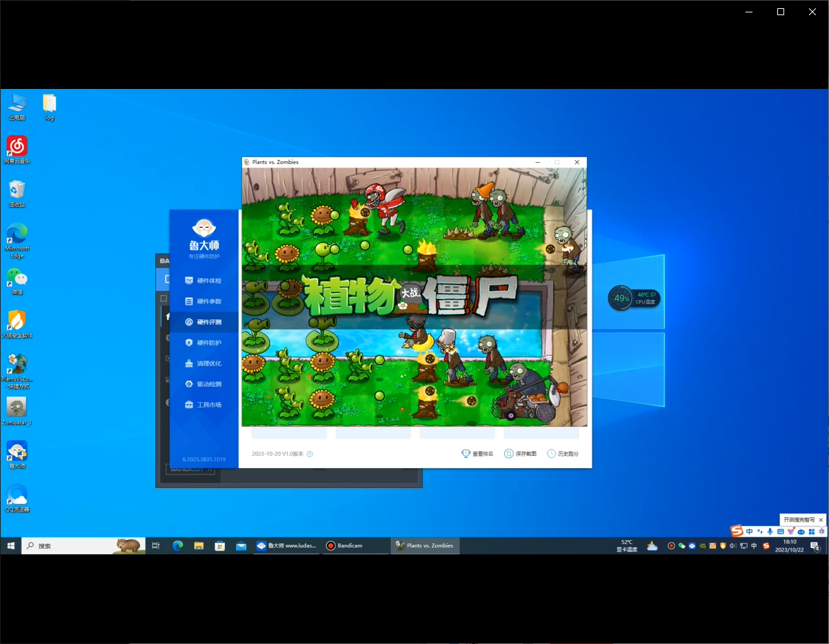
Task: Click the taskbar 搜索 search box
Action: pyautogui.click(x=83, y=545)
